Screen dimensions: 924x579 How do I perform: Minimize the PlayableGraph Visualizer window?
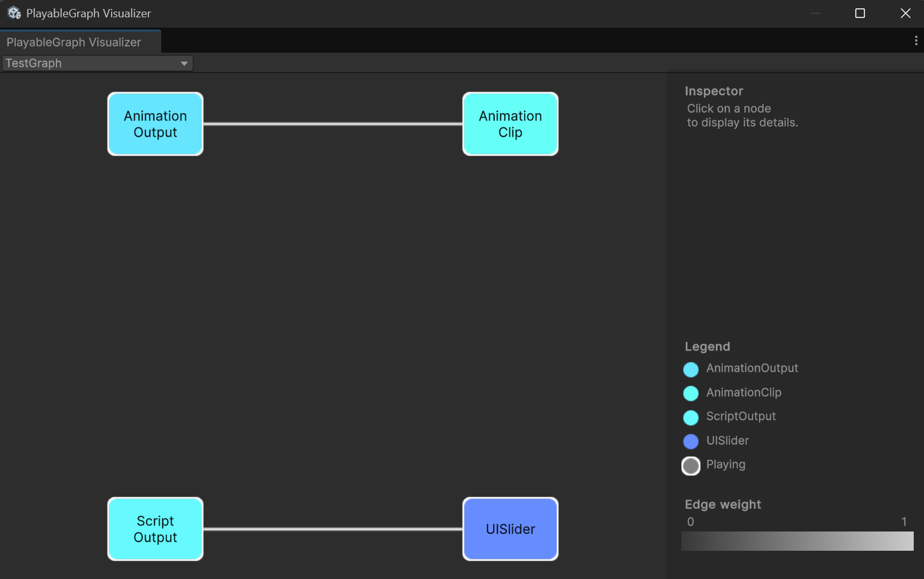coord(815,13)
